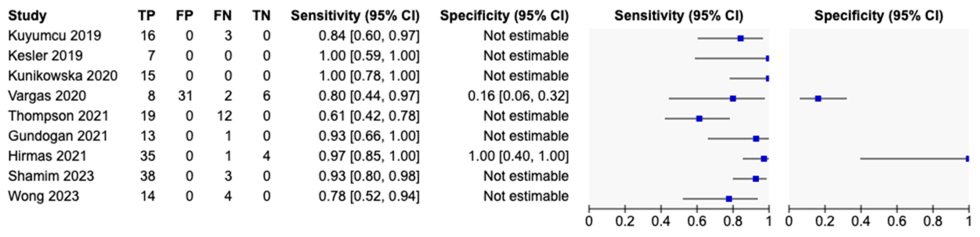
Task: Click the Hirmas 2021 study name
Action: [x=48, y=156]
